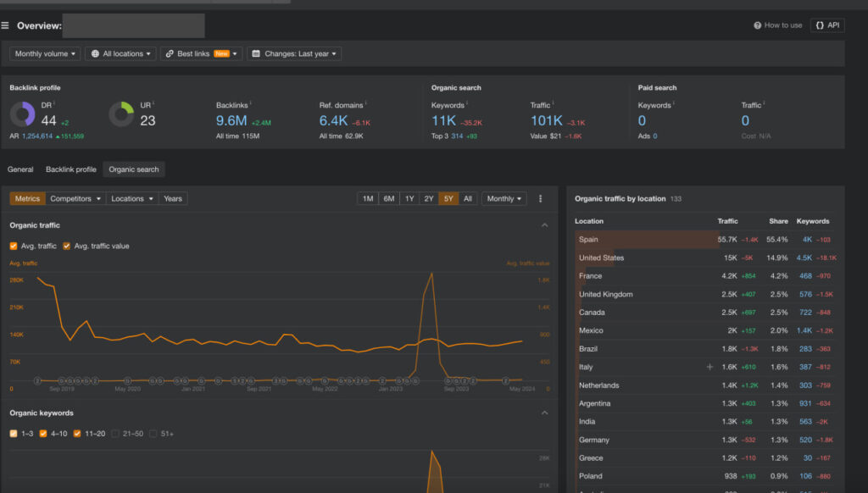Uncheck the 1–3 positions filter

pos(15,434)
